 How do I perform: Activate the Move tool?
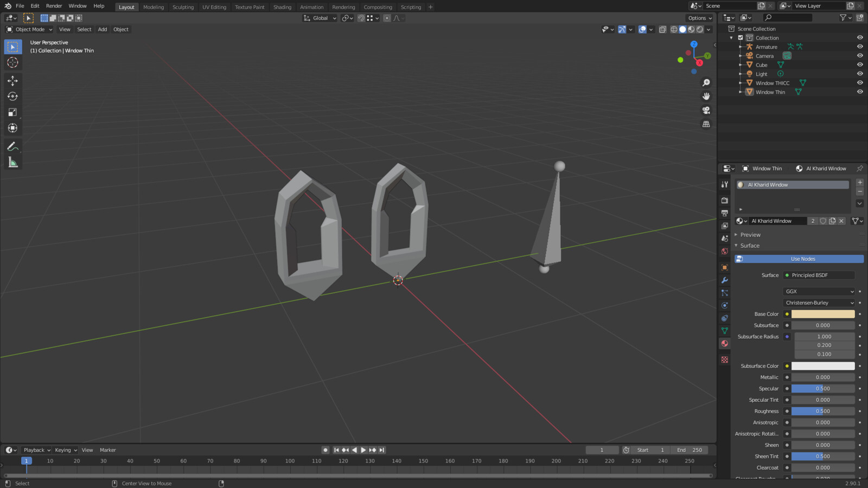pyautogui.click(x=13, y=81)
